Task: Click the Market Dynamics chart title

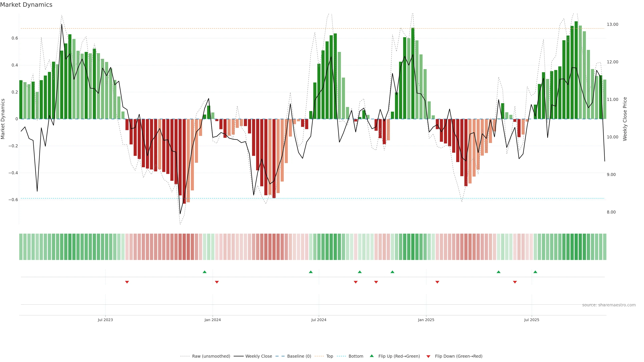Action: (x=26, y=5)
